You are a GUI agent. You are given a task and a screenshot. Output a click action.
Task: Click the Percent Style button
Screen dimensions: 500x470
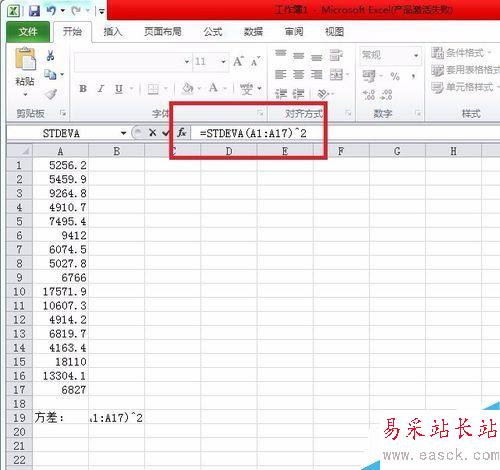tap(395, 76)
